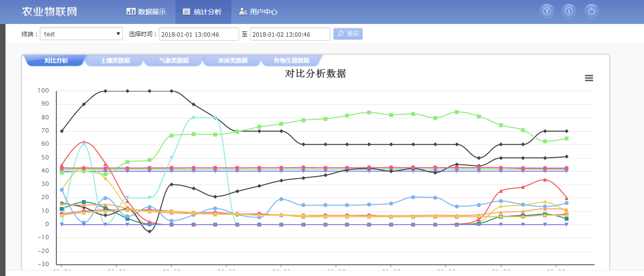Switch to 对比分析 tab
This screenshot has width=644, height=276.
click(56, 61)
